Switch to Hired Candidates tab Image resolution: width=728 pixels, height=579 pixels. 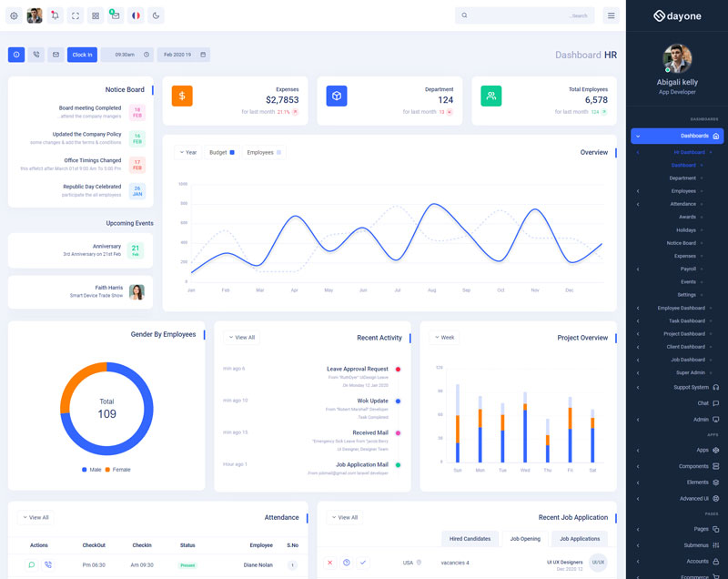point(470,538)
